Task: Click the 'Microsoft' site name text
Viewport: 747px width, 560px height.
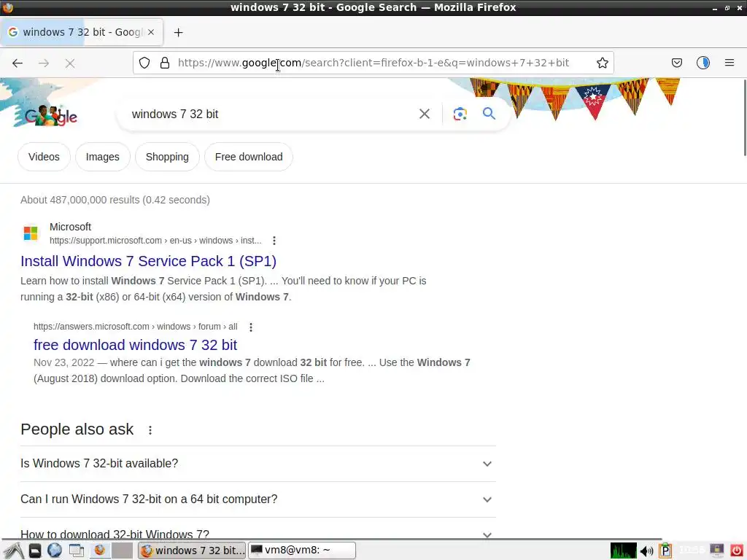Action: (x=70, y=227)
